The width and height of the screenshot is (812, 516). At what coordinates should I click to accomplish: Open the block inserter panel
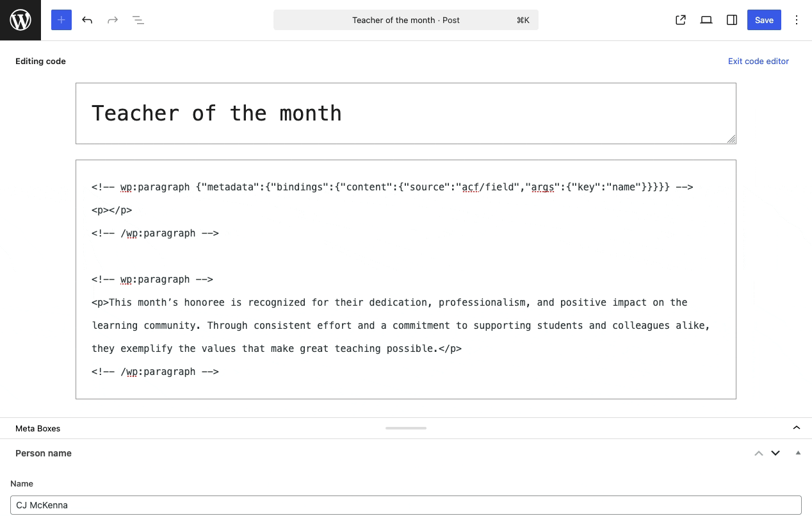[x=61, y=20]
